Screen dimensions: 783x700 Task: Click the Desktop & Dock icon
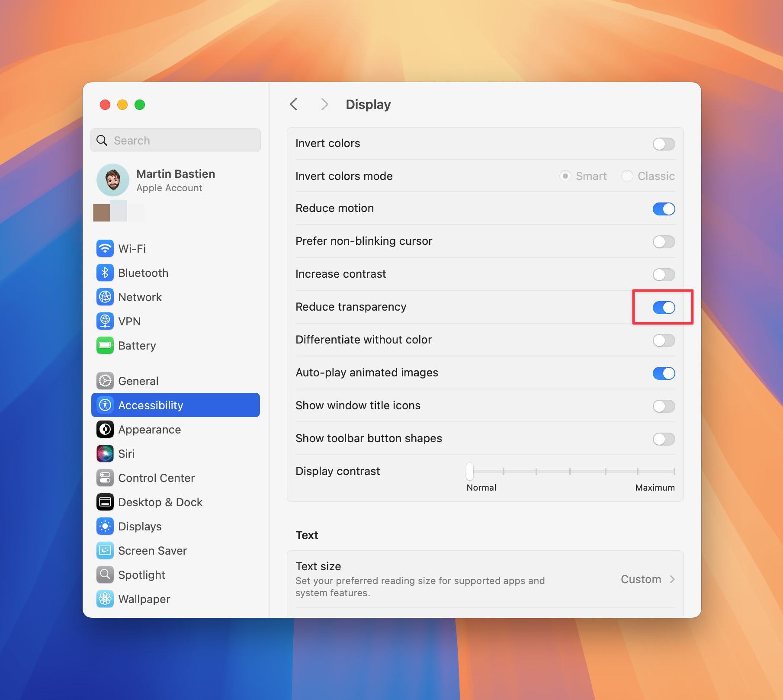(105, 502)
